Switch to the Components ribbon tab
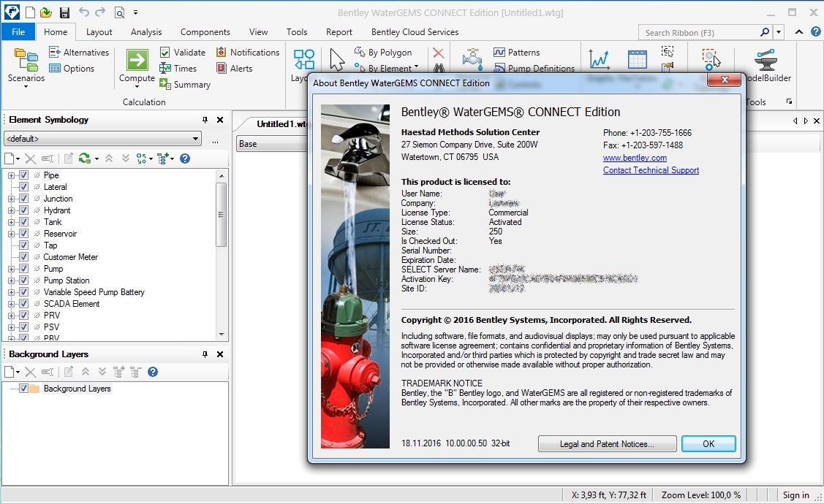This screenshot has width=824, height=504. (x=205, y=32)
